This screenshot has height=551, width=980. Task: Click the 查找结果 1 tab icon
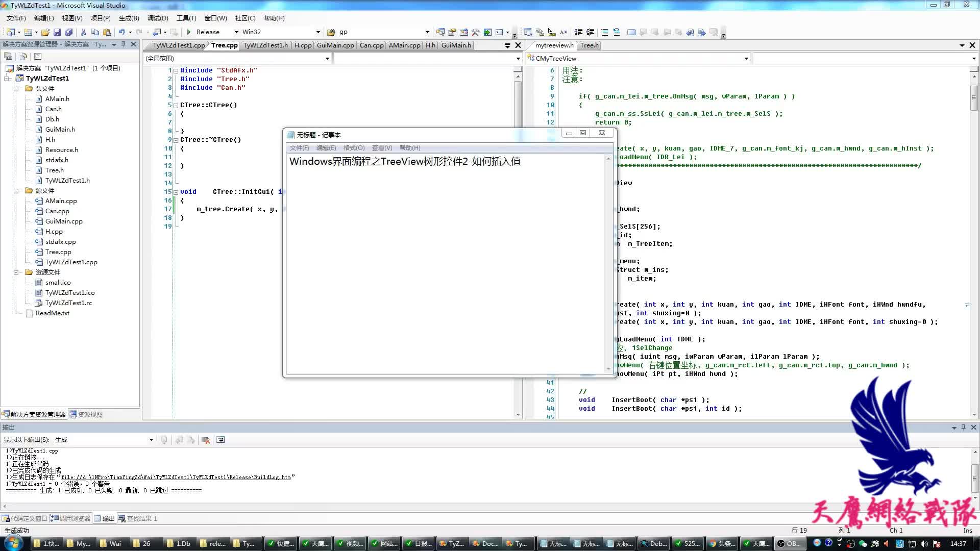(122, 519)
